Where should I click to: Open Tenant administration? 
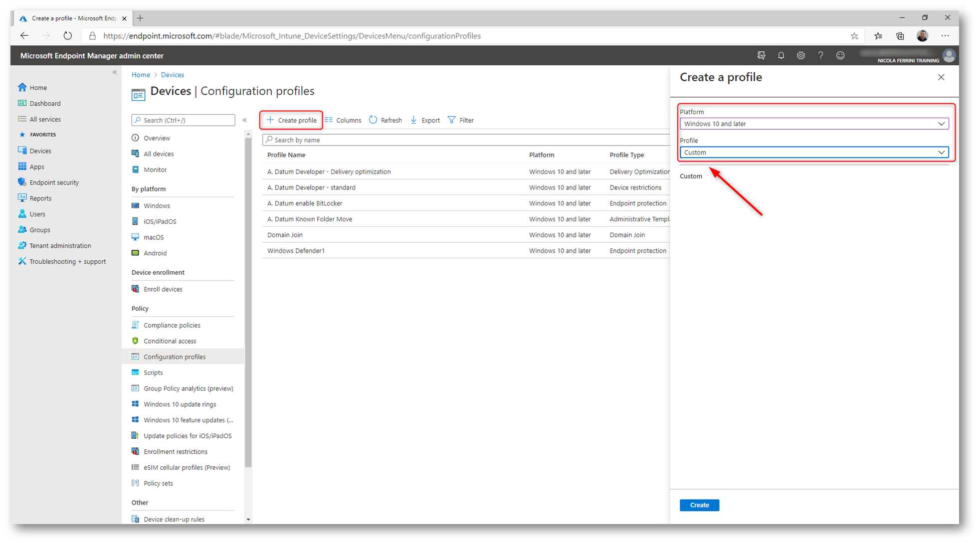60,245
